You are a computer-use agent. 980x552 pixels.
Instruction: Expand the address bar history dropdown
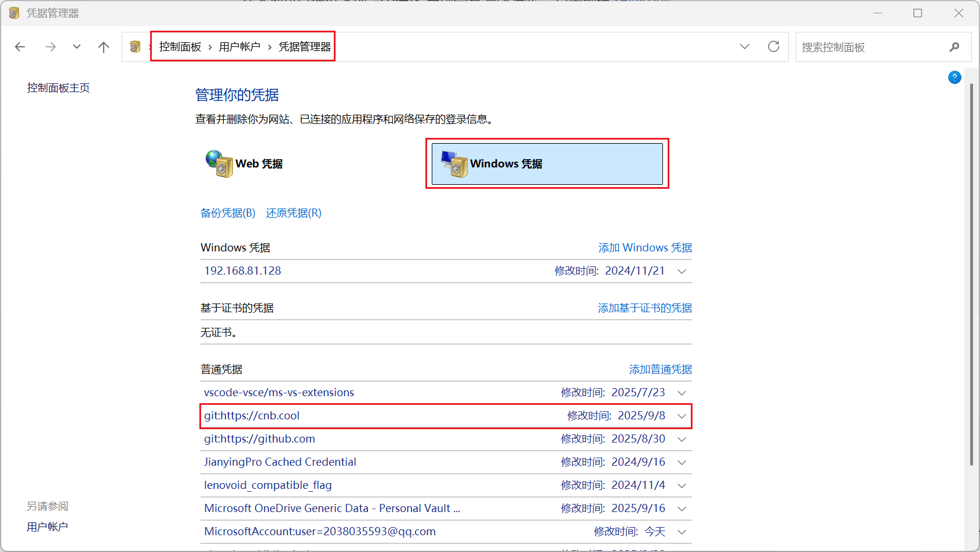click(745, 47)
